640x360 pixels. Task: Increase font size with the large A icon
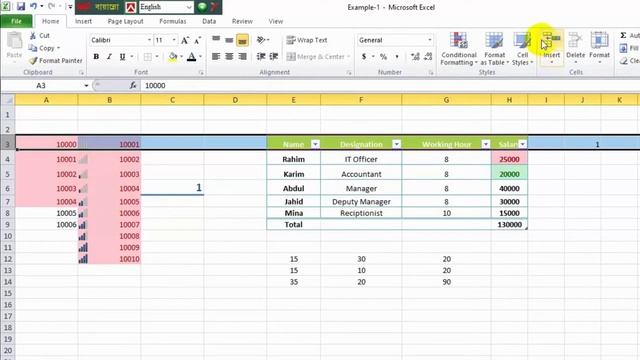[184, 40]
